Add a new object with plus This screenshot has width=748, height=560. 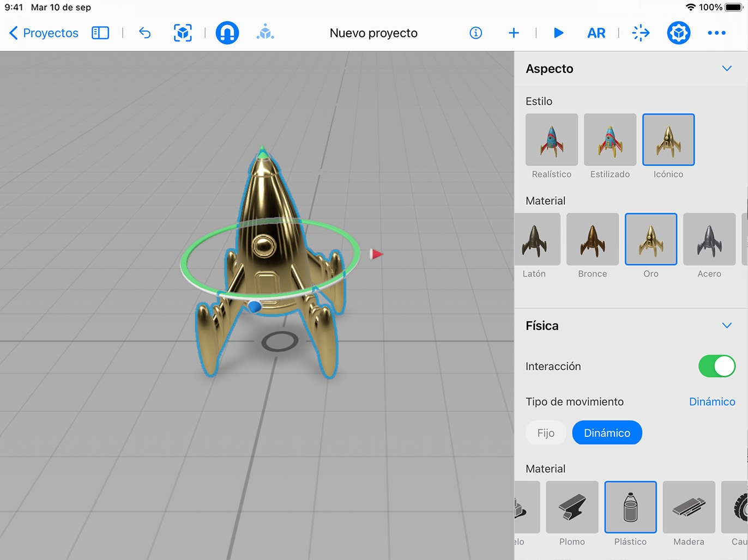click(x=514, y=33)
